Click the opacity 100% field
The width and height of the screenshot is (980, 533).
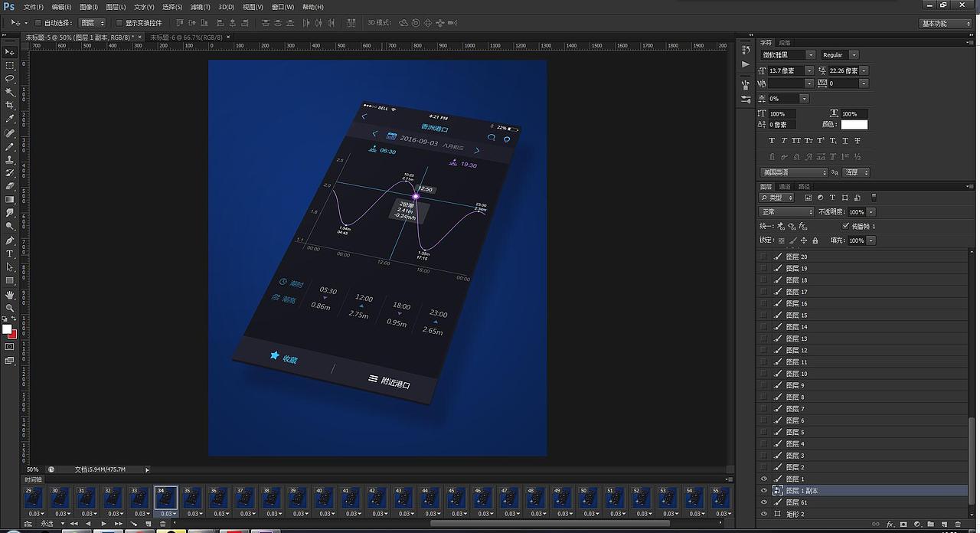pos(856,212)
